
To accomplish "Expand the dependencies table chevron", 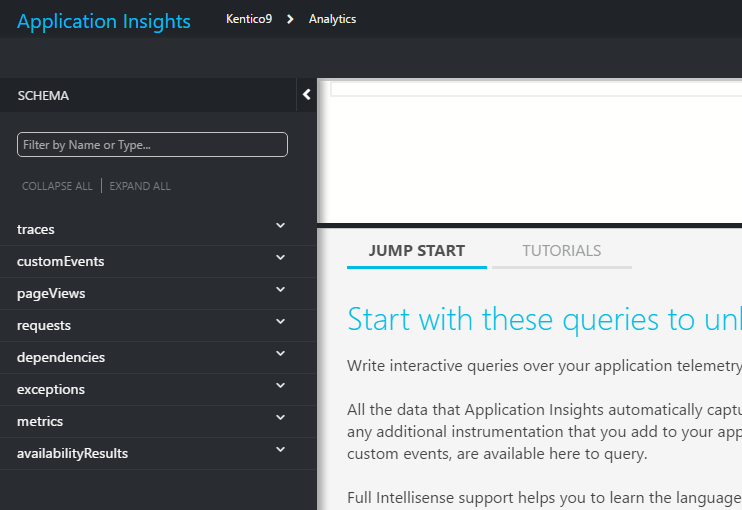I will pos(281,353).
